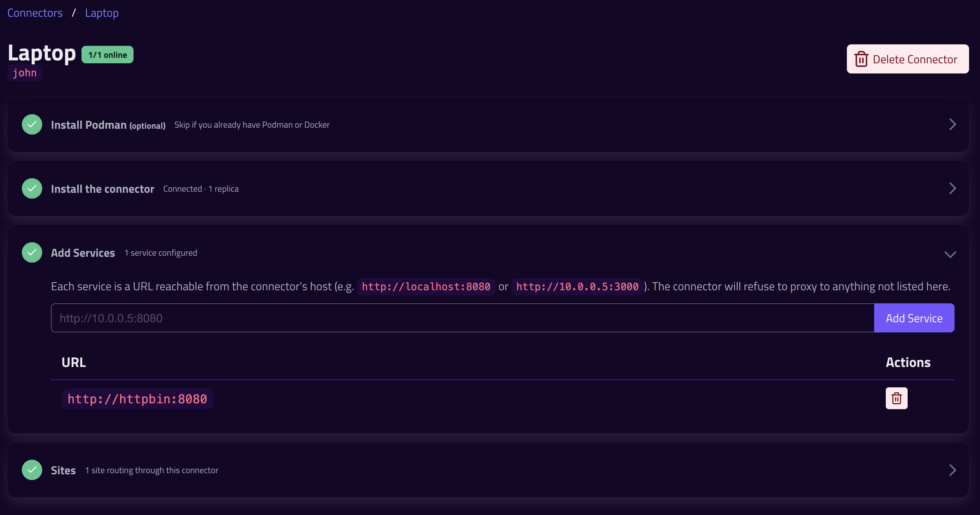Click the Add Services heading
This screenshot has height=515, width=980.
pos(83,253)
